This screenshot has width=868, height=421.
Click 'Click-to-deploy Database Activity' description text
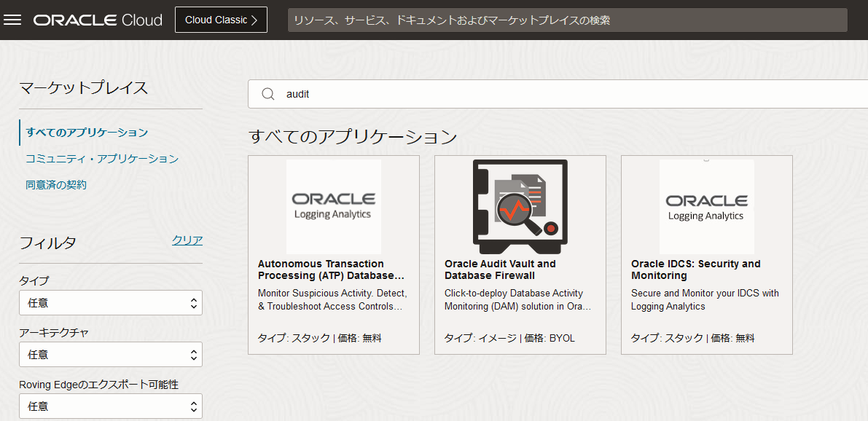(517, 299)
